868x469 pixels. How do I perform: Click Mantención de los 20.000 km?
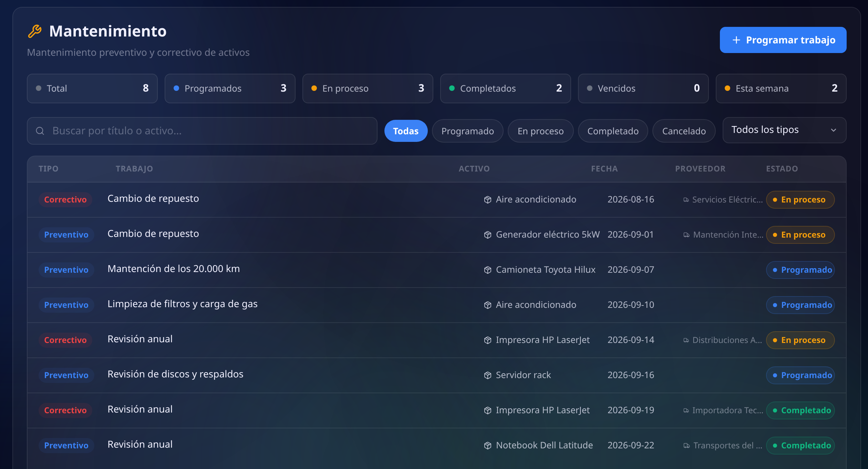click(x=174, y=269)
